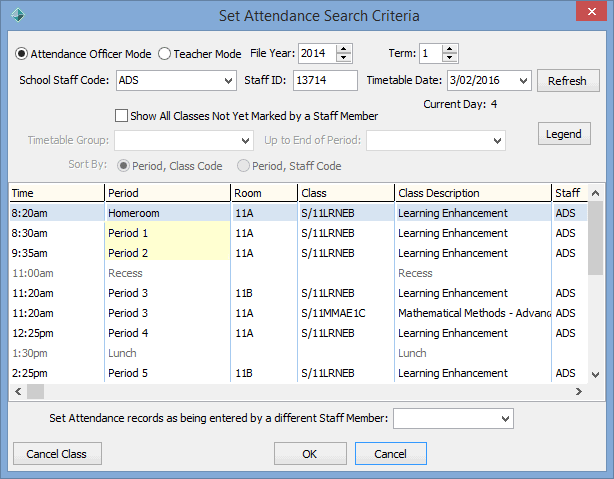Click the 1:30pm Lunch row

point(298,353)
